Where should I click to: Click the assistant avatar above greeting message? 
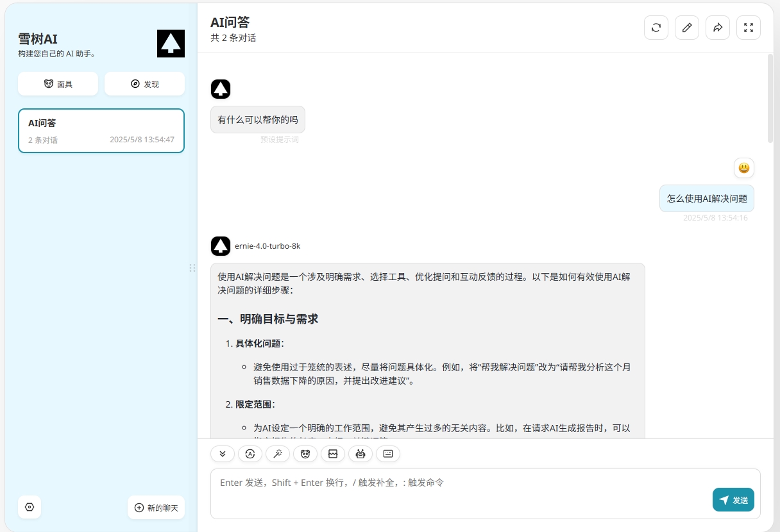[x=221, y=89]
